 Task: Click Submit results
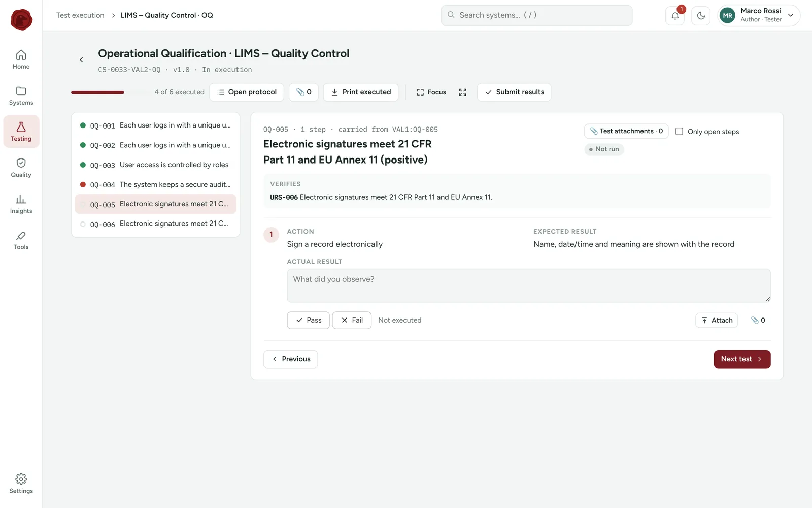[514, 92]
